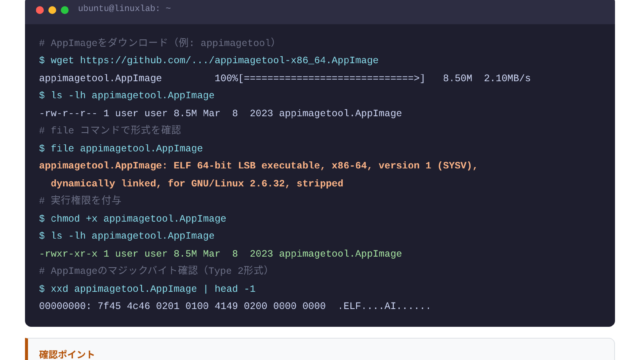Click the 00000000: 7f45 4c46 hex dump line
This screenshot has width=640, height=360.
tap(235, 306)
